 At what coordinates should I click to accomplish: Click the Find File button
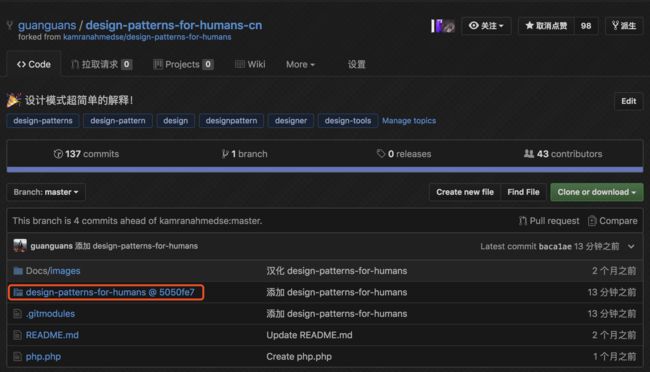(x=523, y=192)
